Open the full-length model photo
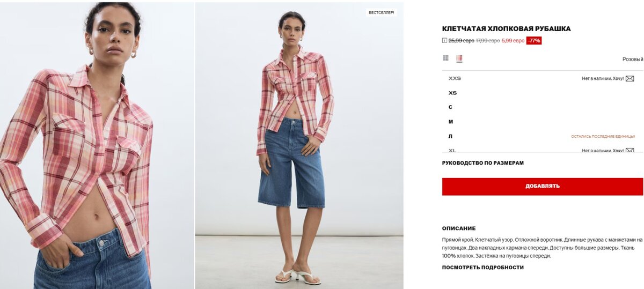Viewport: 644px width, 289px height. [x=299, y=146]
